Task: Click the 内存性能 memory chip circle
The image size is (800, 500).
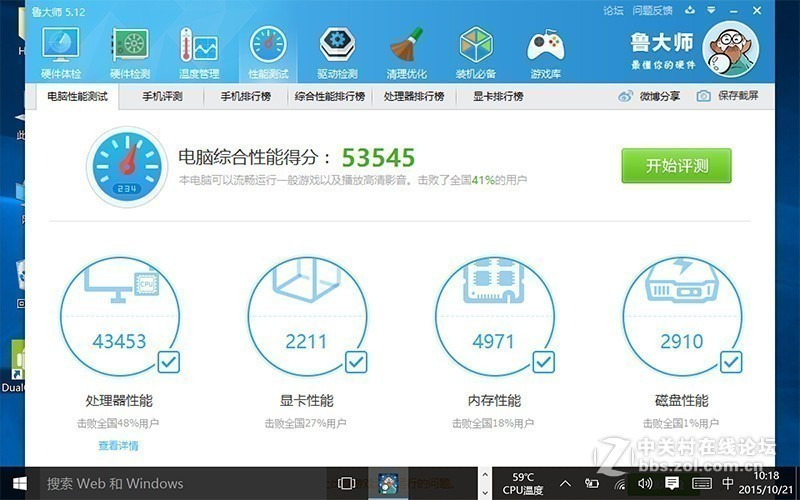Action: (x=494, y=316)
